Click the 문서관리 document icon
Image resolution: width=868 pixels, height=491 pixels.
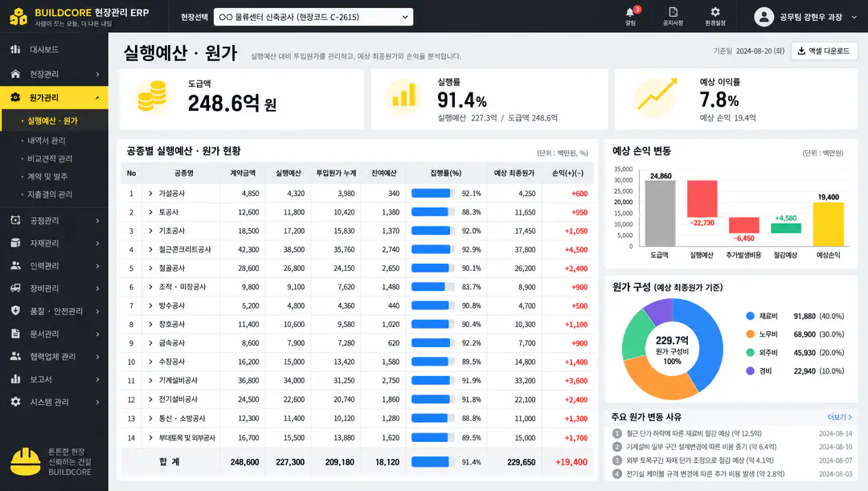click(15, 333)
